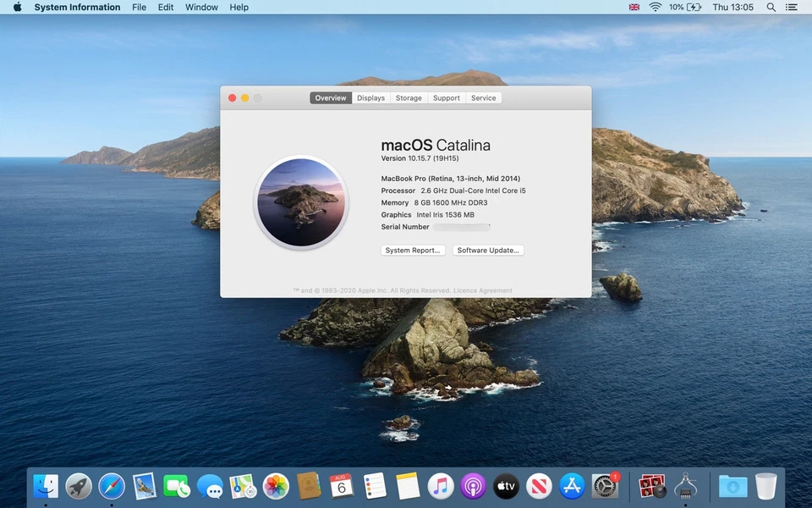The image size is (812, 508).
Task: Click the MacBook Pro (Retina, 13-inch, Mid 2014) text
Action: pyautogui.click(x=451, y=179)
